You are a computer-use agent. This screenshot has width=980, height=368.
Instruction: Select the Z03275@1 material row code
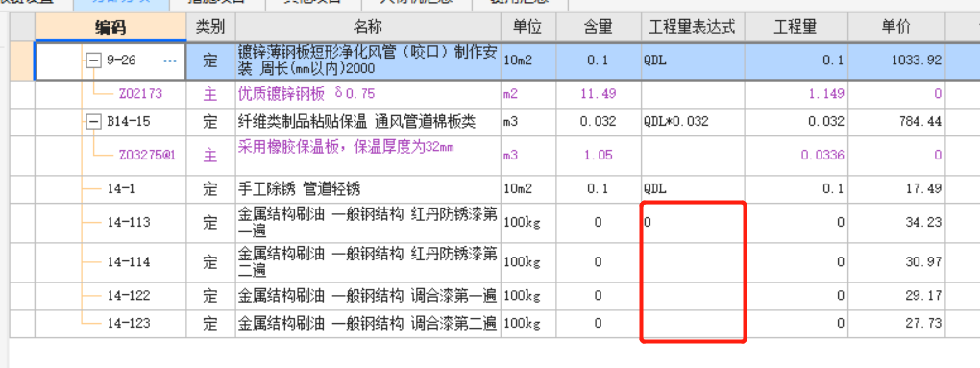(x=148, y=156)
